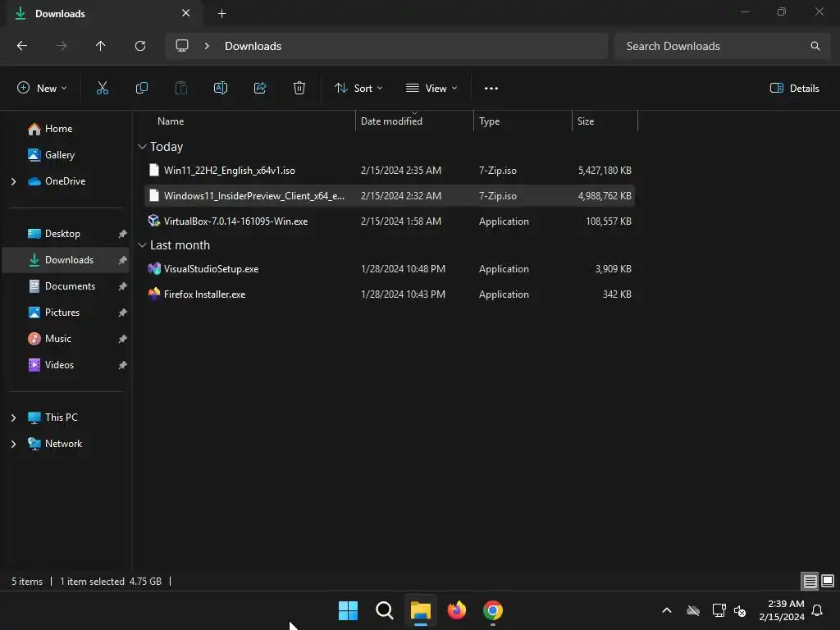Click the breadcrumb chevron before Downloads
The height and width of the screenshot is (630, 840).
[x=207, y=46]
